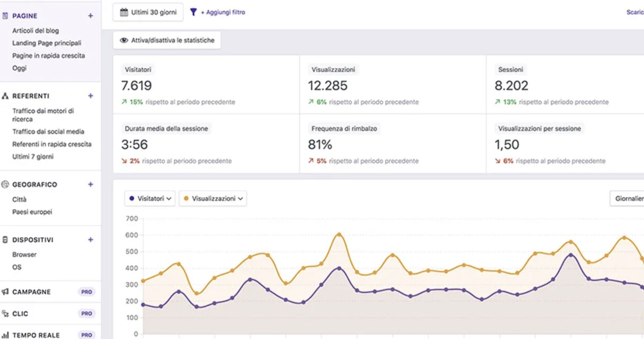644x339 pixels.
Task: Add a Dispositivi report via plus icon
Action: coord(91,240)
